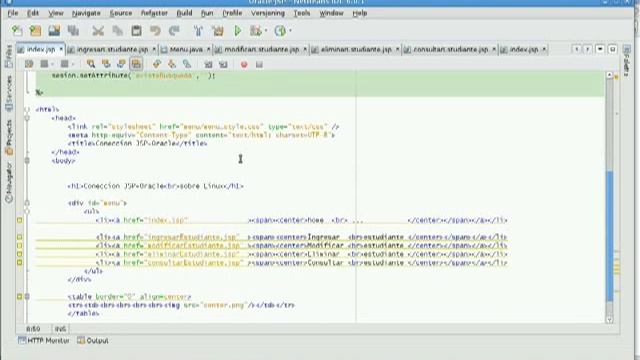
Task: Close the consultarEstudiante.jsp tab
Action: pos(494,49)
